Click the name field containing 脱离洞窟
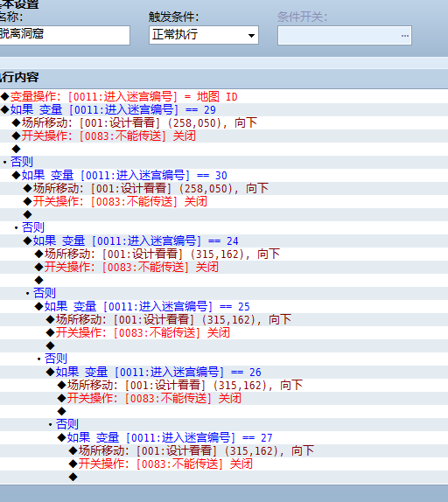The image size is (448, 502). 64,35
